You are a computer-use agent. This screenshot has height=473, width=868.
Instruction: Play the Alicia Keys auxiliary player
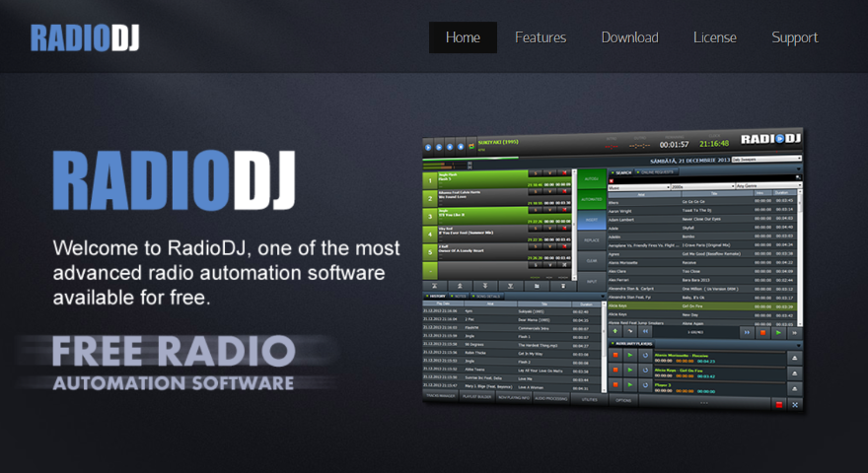tap(630, 370)
